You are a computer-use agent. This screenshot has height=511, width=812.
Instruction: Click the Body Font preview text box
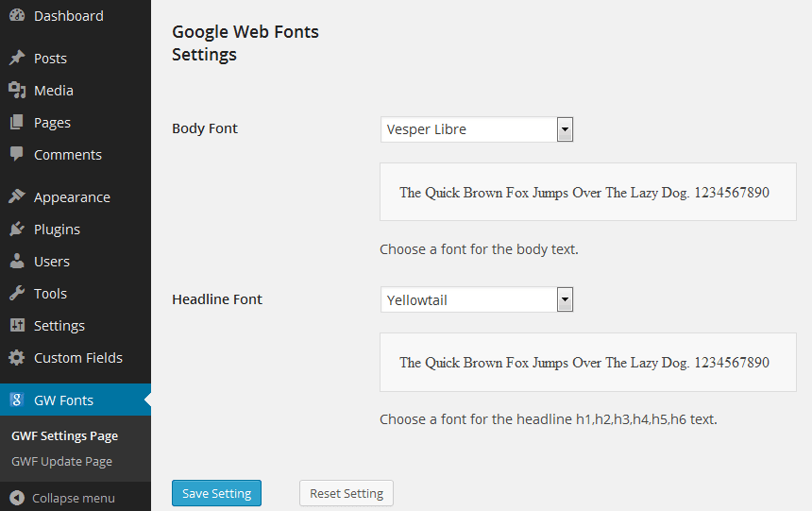click(x=588, y=193)
